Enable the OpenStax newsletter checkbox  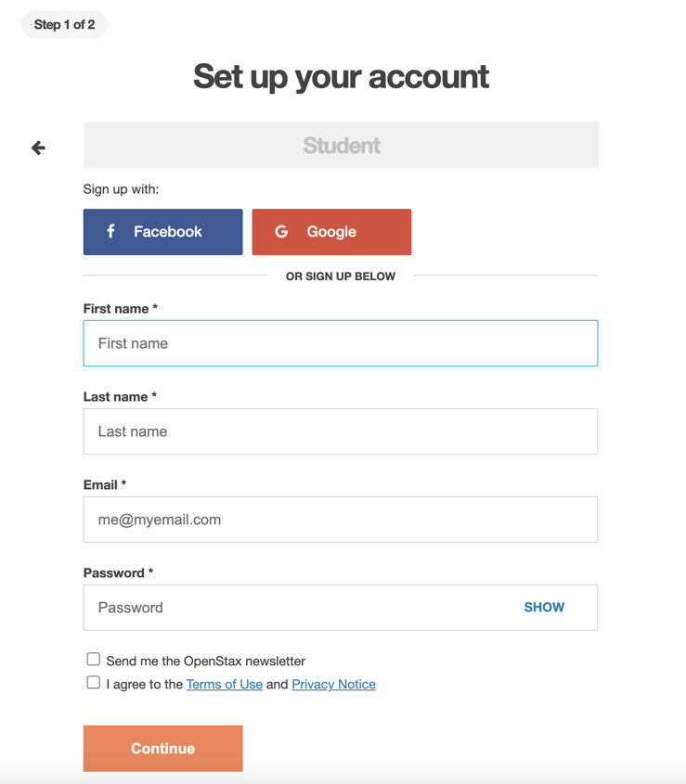click(x=93, y=658)
